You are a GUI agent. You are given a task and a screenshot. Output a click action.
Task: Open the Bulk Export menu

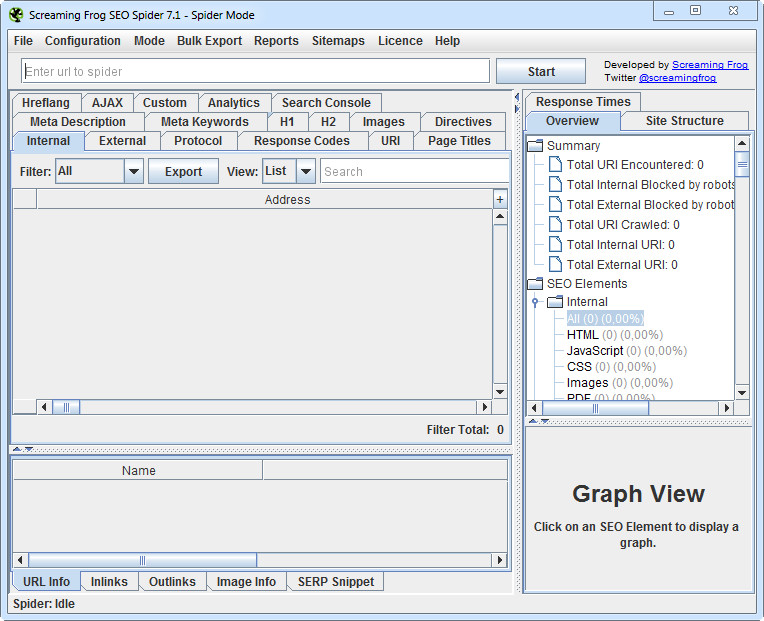210,41
